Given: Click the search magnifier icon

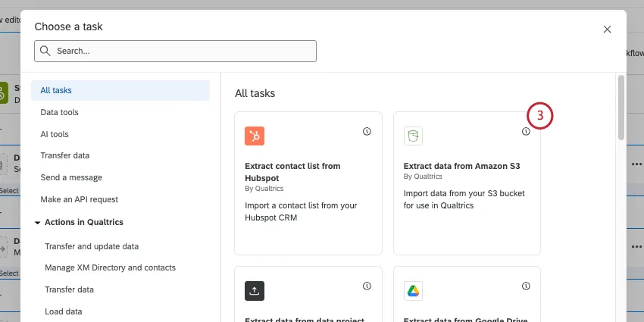Looking at the screenshot, I should click(x=46, y=51).
